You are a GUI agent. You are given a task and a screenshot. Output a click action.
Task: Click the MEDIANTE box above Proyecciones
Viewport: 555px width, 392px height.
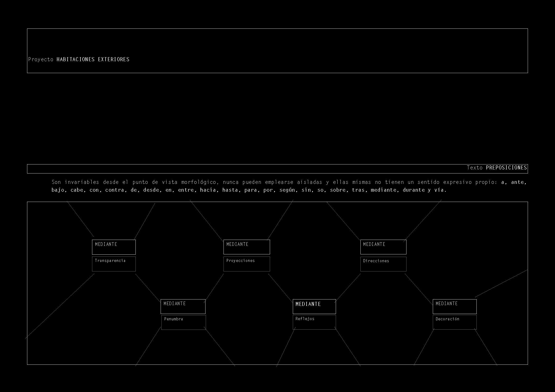[247, 247]
